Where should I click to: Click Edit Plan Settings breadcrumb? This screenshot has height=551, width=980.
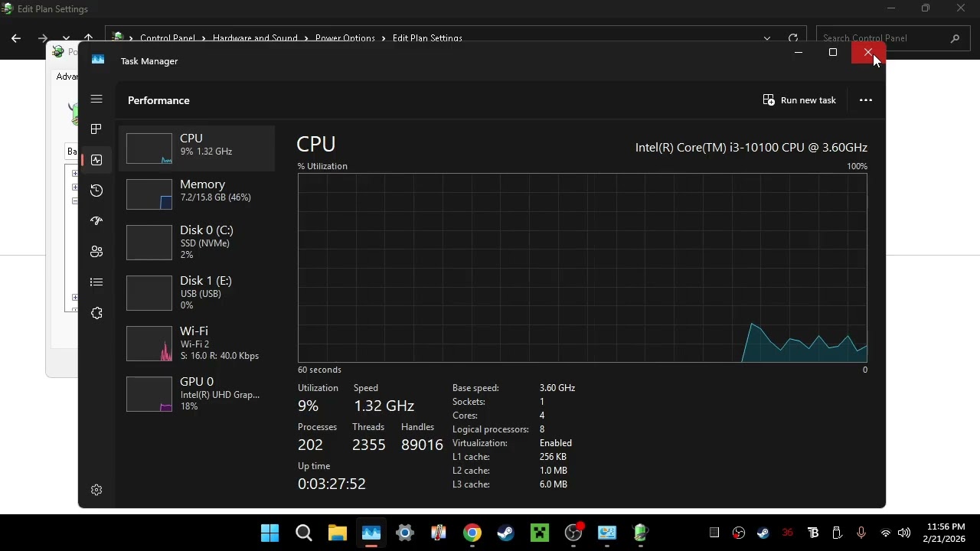coord(427,38)
